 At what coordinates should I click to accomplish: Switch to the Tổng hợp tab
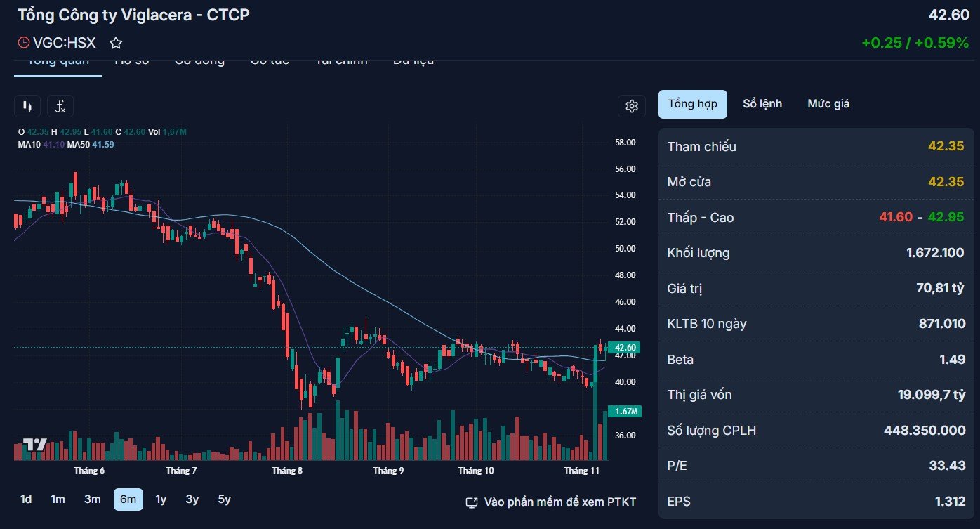point(693,104)
